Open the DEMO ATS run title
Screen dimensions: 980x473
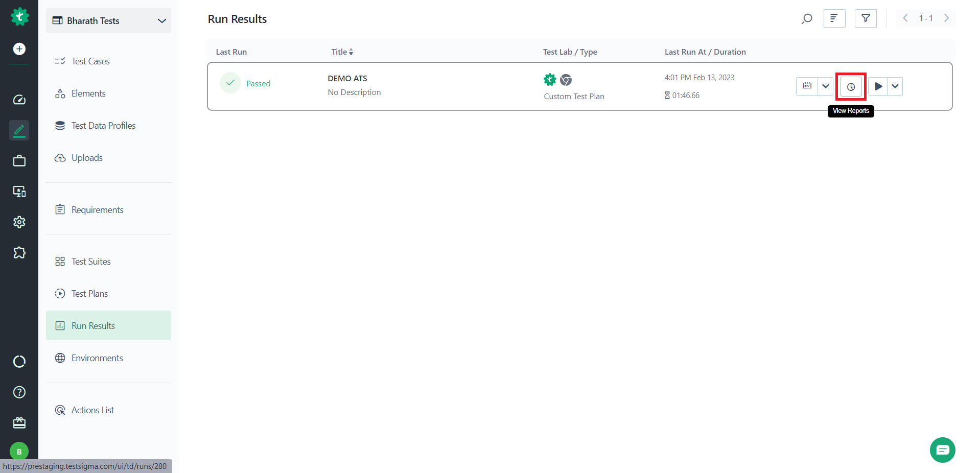coord(347,78)
